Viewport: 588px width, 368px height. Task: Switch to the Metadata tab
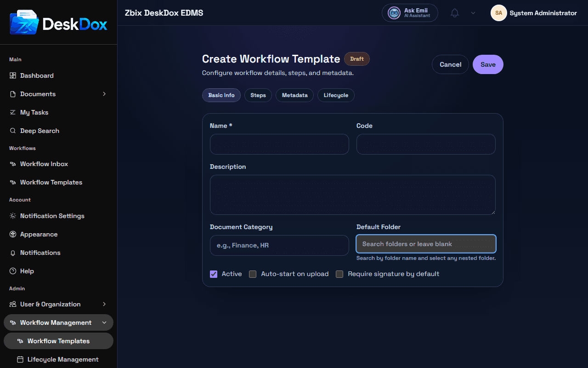[x=295, y=95]
